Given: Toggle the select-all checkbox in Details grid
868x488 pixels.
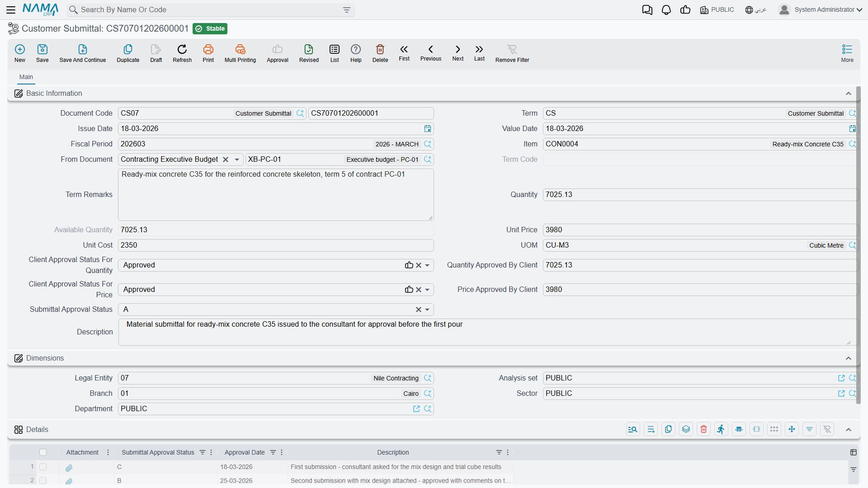Looking at the screenshot, I should tap(43, 452).
